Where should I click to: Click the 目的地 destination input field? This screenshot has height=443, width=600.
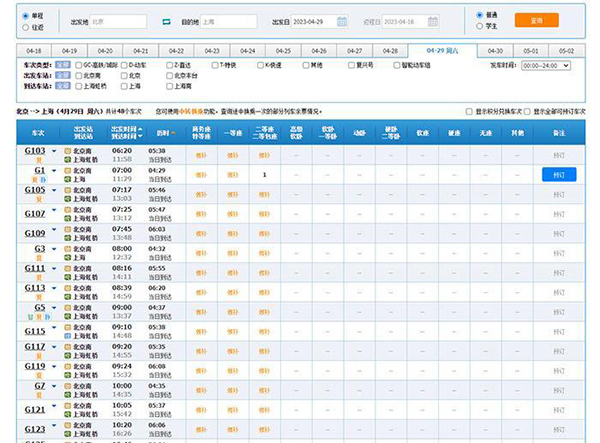(230, 20)
